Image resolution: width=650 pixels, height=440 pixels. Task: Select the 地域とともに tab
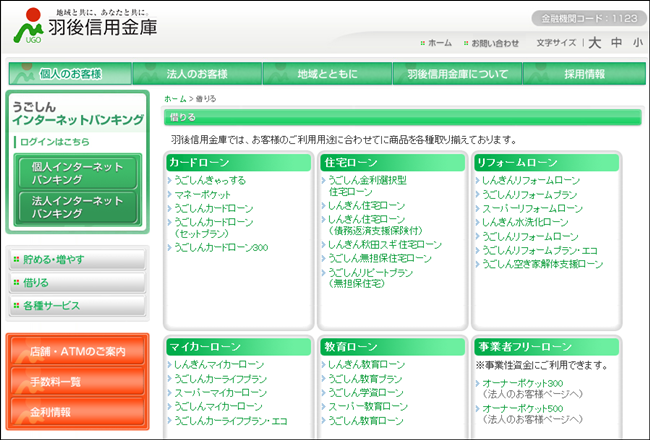click(327, 74)
